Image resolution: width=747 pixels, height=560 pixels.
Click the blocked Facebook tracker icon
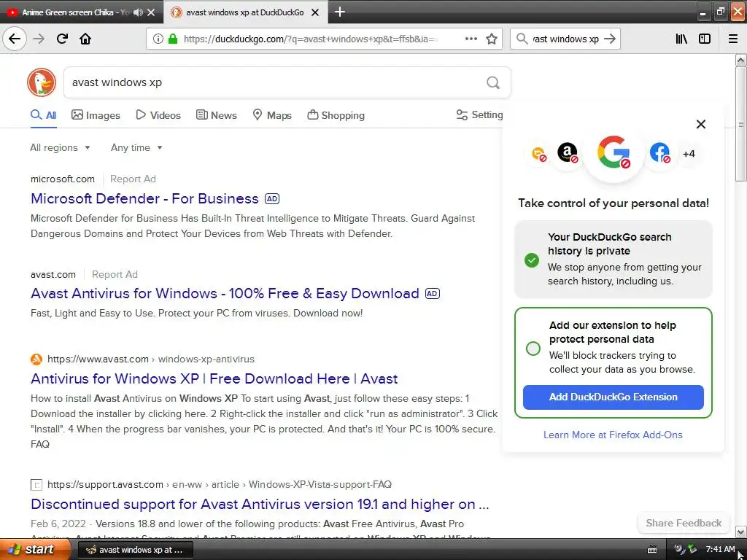click(659, 153)
